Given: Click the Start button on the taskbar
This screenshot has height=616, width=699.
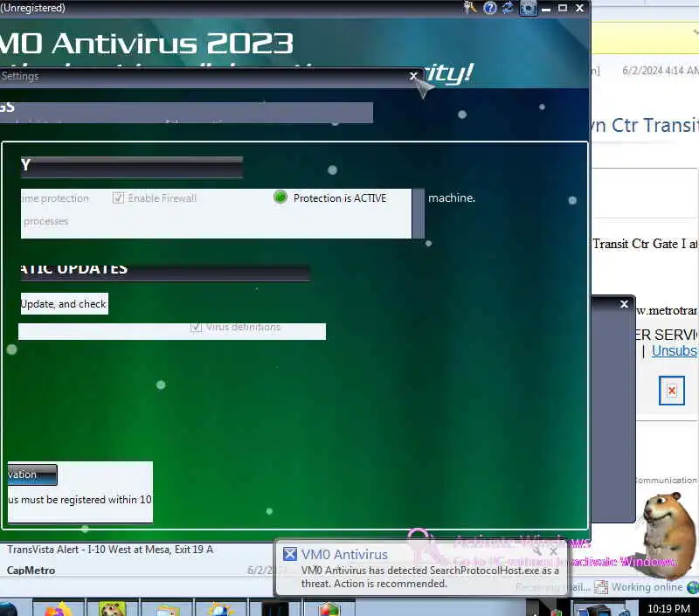Looking at the screenshot, I should [x=8, y=608].
